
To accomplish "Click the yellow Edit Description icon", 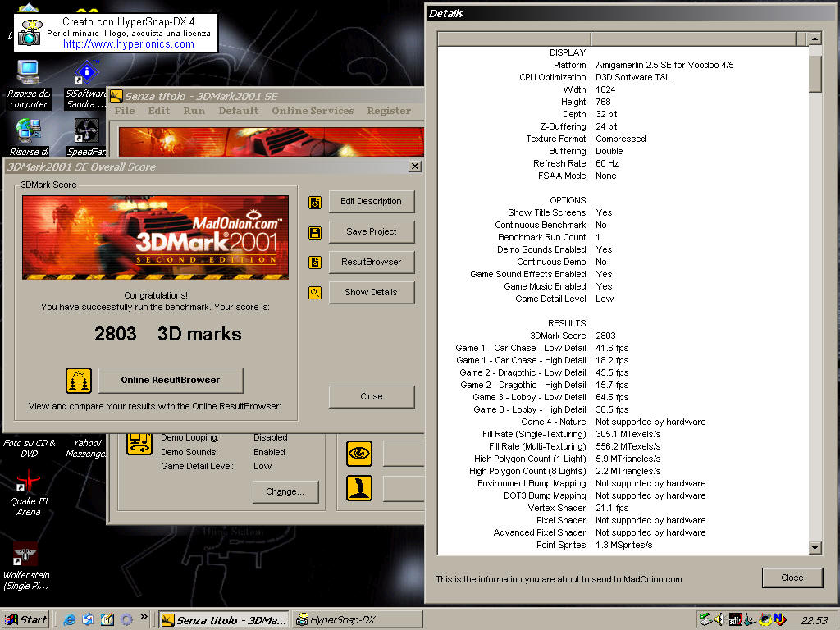I will (315, 202).
